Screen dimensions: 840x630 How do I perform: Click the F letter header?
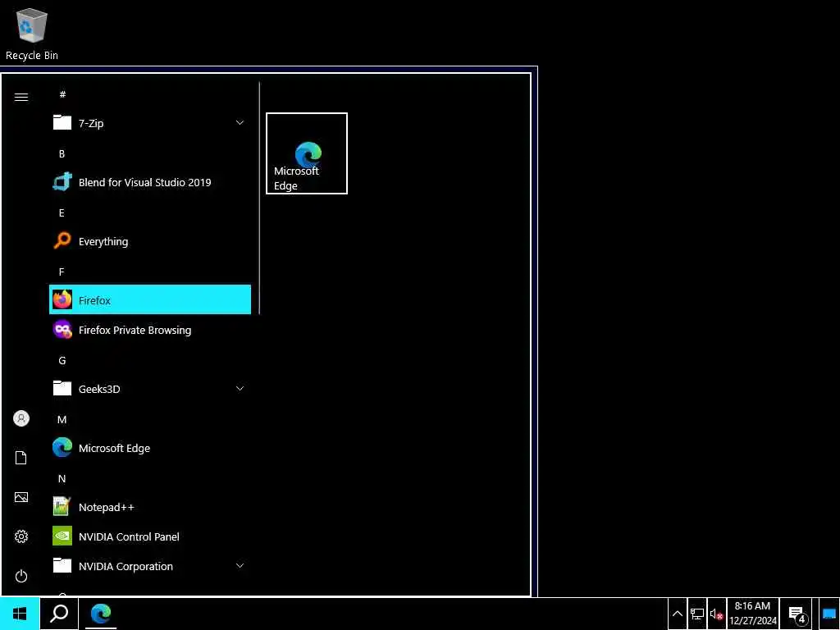tap(62, 272)
